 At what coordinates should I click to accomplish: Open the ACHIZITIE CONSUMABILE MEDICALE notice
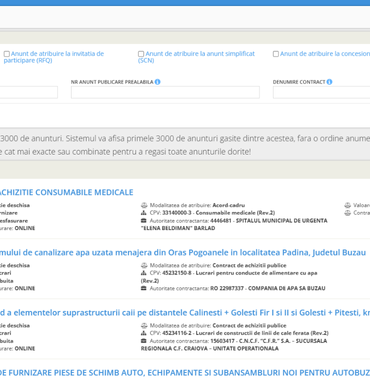(67, 192)
